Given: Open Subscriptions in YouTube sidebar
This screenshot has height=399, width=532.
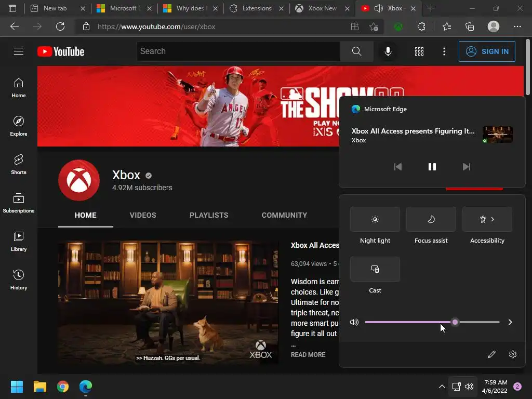Looking at the screenshot, I should [x=19, y=203].
